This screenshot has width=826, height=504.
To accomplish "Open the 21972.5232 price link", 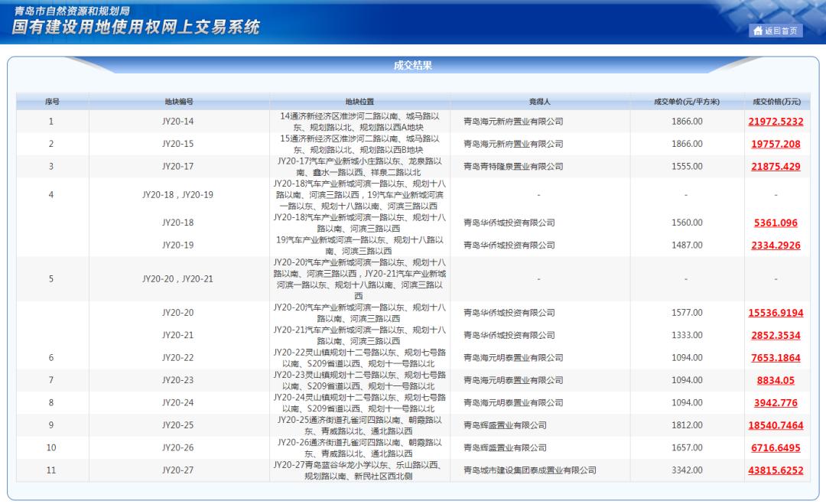I will 775,121.
